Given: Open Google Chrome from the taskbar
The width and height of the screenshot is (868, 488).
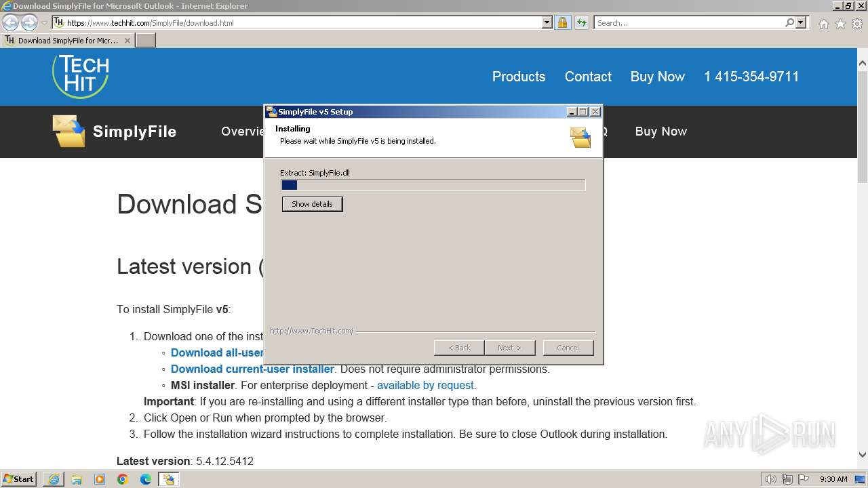Looking at the screenshot, I should tap(123, 479).
